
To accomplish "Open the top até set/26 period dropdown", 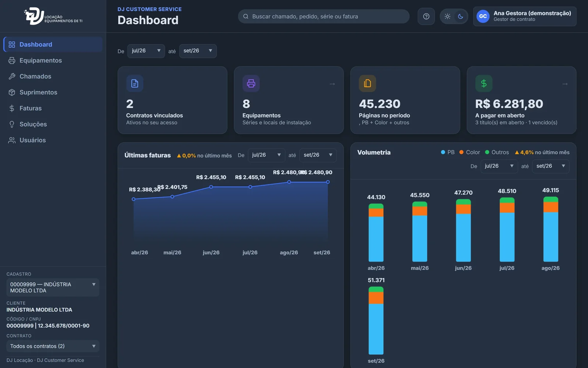I will pos(198,51).
